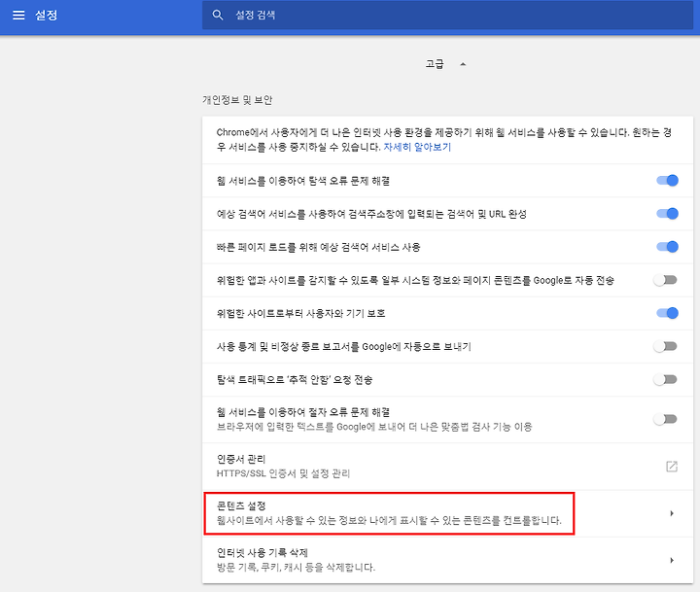Click the 개인정보 및 보안 section heading
Screen dimensions: 700x592
pos(237,99)
